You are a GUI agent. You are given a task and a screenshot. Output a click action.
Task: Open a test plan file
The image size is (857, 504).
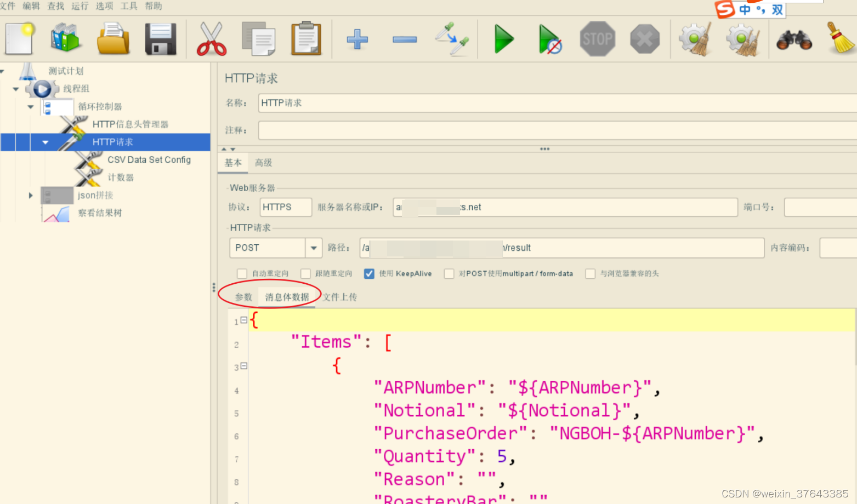(113, 38)
